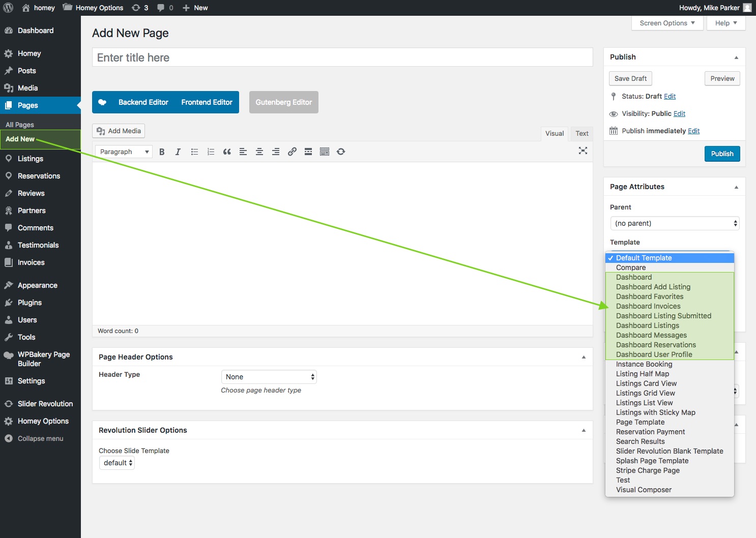Click the WordPress logo in admin bar
Image resolution: width=756 pixels, height=538 pixels.
point(8,8)
